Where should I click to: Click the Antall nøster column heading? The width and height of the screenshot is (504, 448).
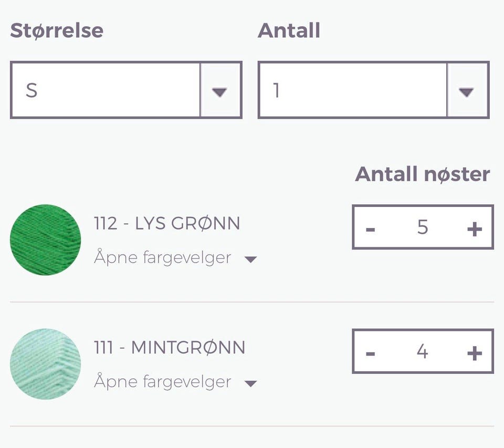[x=423, y=174]
